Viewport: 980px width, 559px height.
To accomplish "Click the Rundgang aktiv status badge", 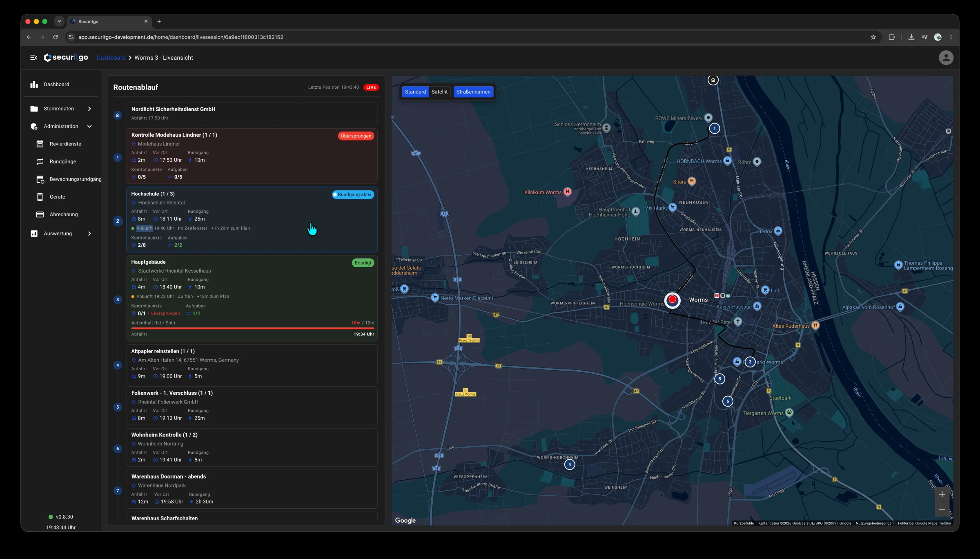I will coord(353,195).
